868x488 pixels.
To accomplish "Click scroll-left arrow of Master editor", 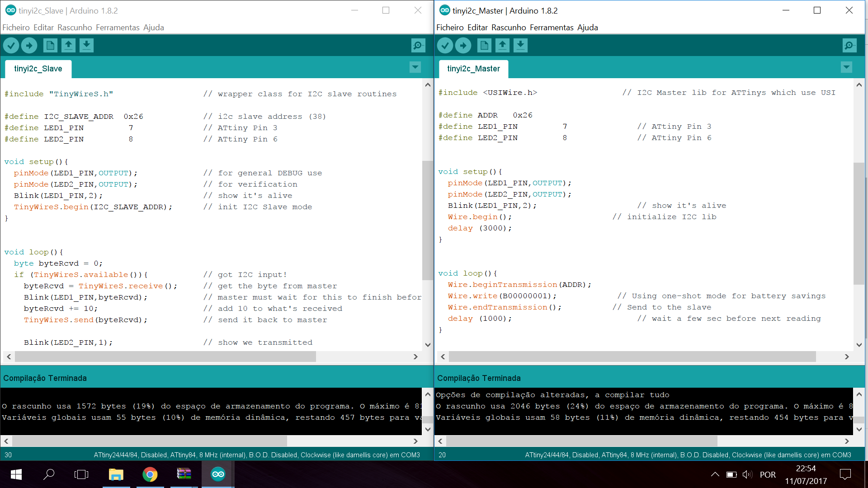I will tap(443, 357).
